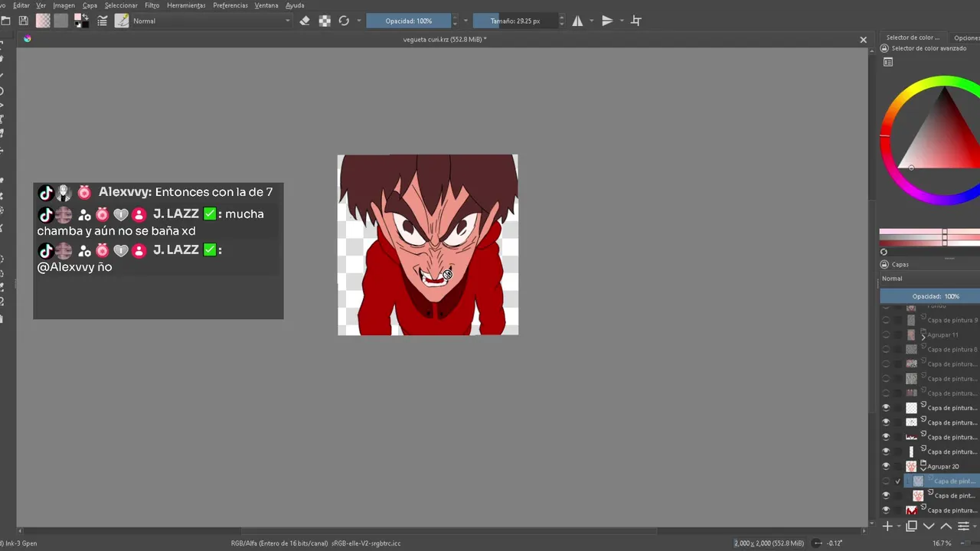Viewport: 980px width, 551px height.
Task: Open the brush settings editor icon
Action: click(x=103, y=21)
